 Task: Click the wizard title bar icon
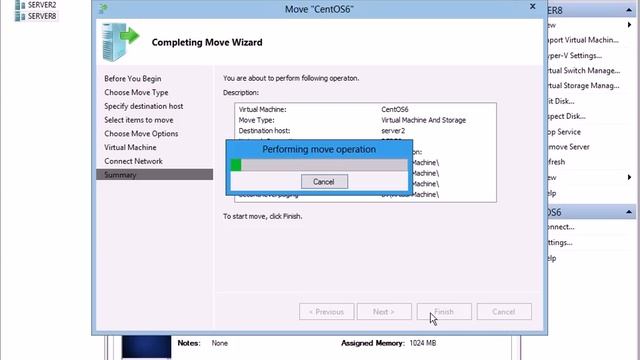coord(103,9)
